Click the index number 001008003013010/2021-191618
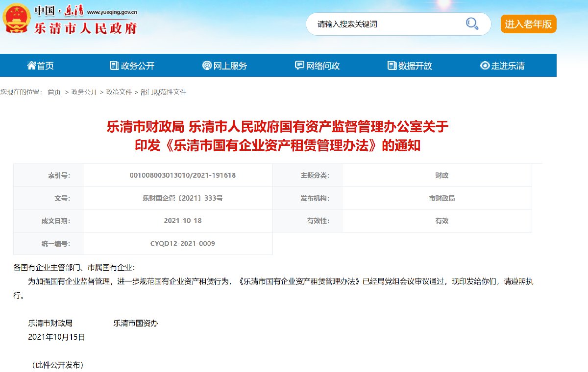The width and height of the screenshot is (588, 372). coord(182,175)
